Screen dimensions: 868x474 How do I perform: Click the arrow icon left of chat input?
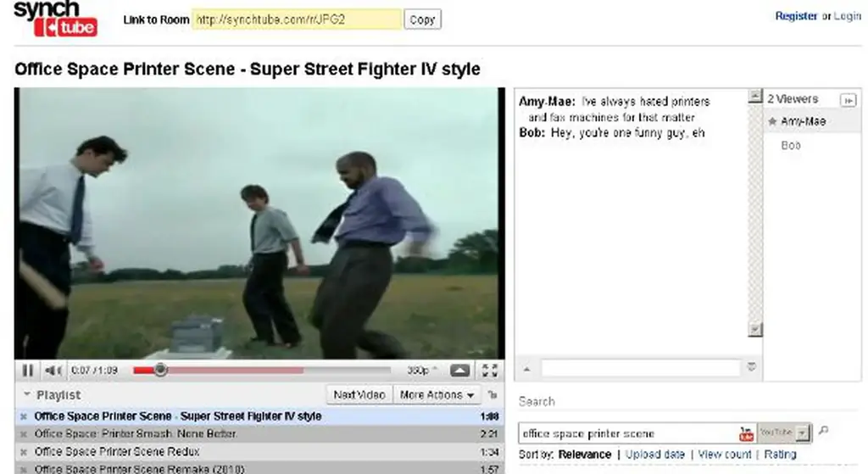(x=527, y=369)
